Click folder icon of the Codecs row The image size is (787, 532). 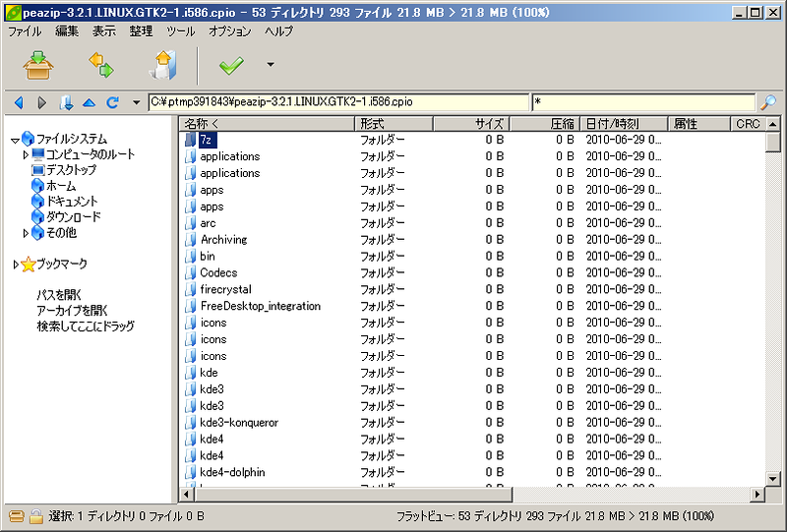190,273
